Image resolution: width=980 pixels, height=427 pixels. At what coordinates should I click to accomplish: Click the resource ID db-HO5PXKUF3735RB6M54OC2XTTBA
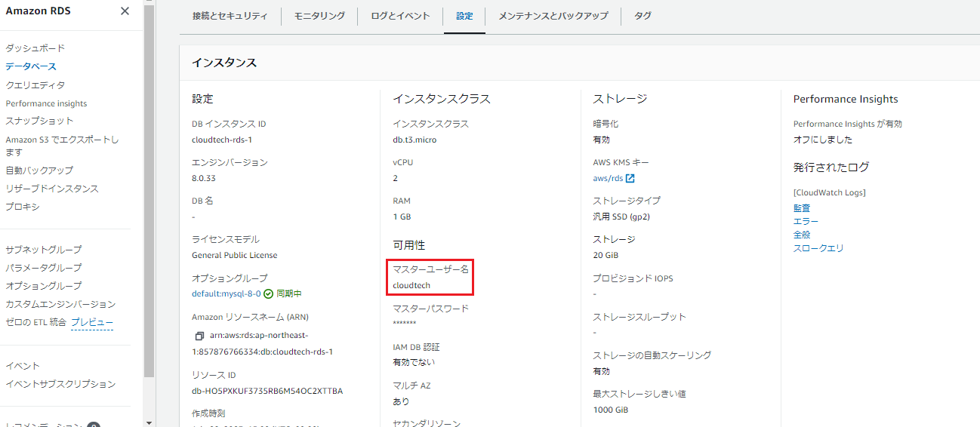(267, 391)
